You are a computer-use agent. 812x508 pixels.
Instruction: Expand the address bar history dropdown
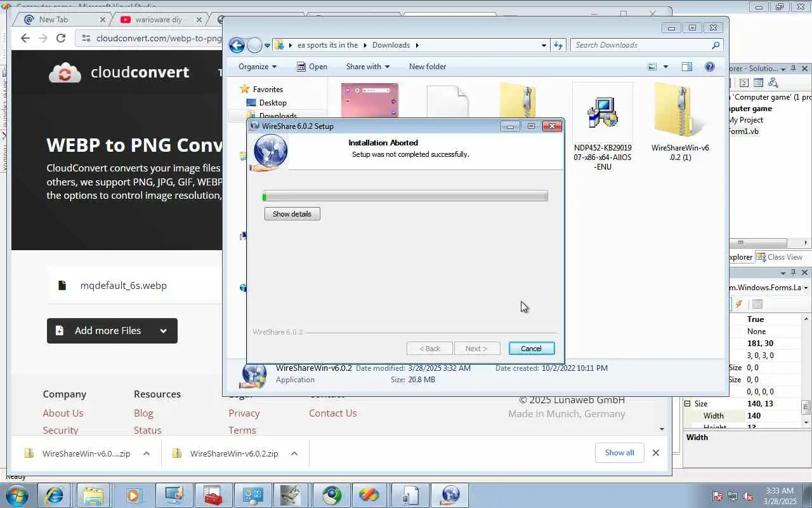[x=544, y=45]
